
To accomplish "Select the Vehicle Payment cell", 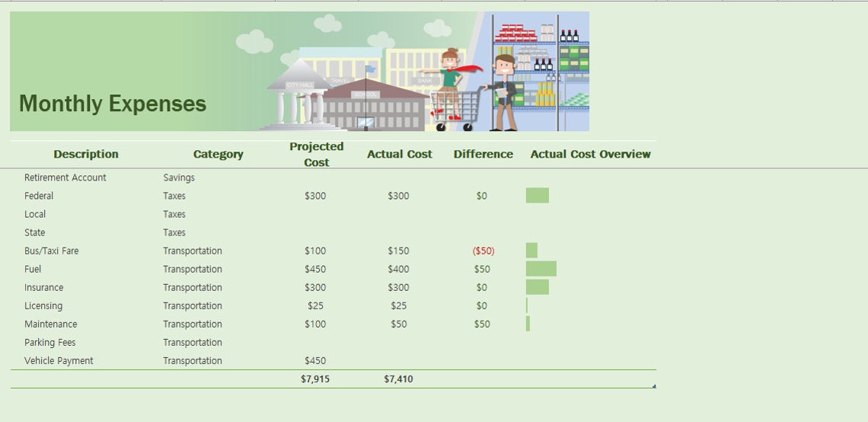I will click(x=59, y=360).
